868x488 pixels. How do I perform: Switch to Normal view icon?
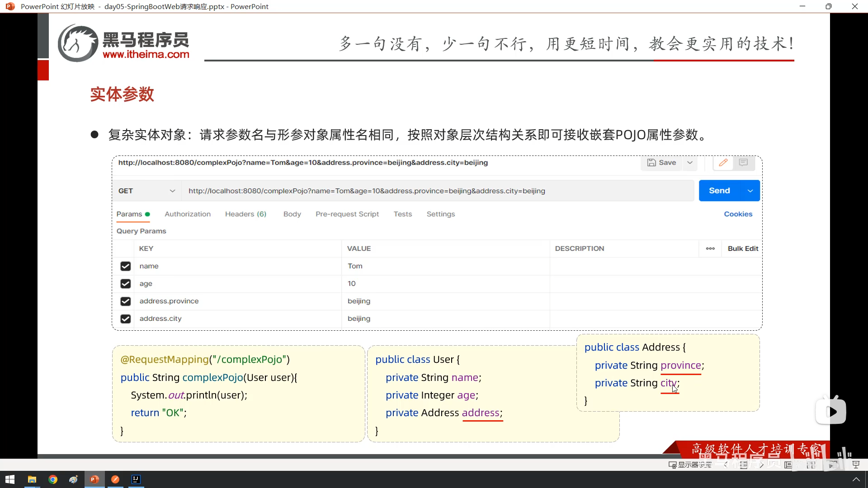[788, 465]
